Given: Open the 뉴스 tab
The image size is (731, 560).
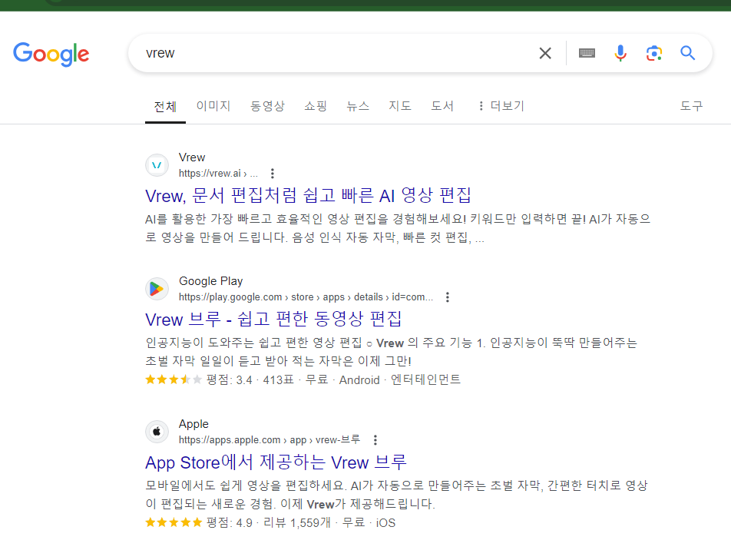Looking at the screenshot, I should (x=358, y=106).
